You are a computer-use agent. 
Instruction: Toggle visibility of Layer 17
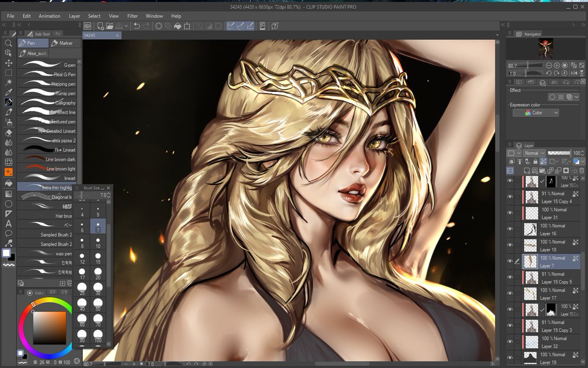point(510,293)
